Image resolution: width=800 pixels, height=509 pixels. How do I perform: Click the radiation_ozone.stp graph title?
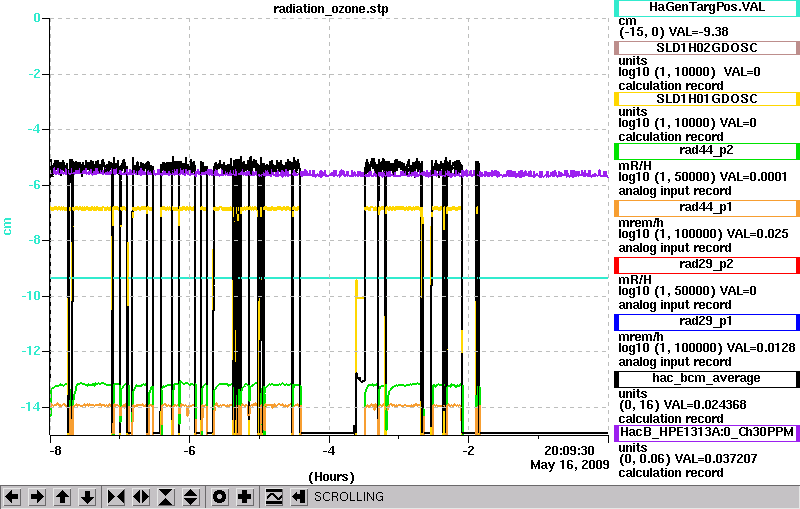(331, 9)
